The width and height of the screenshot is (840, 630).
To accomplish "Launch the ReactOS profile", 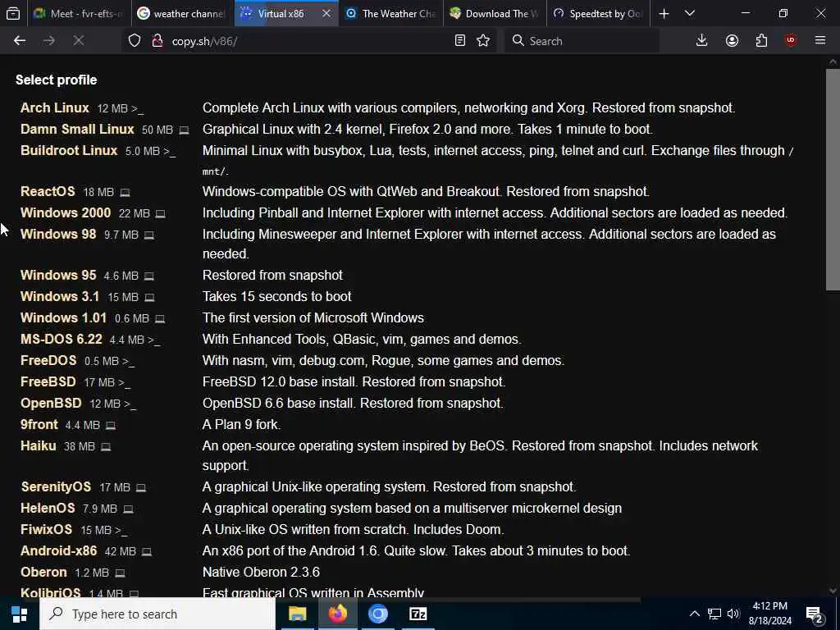I will (48, 191).
